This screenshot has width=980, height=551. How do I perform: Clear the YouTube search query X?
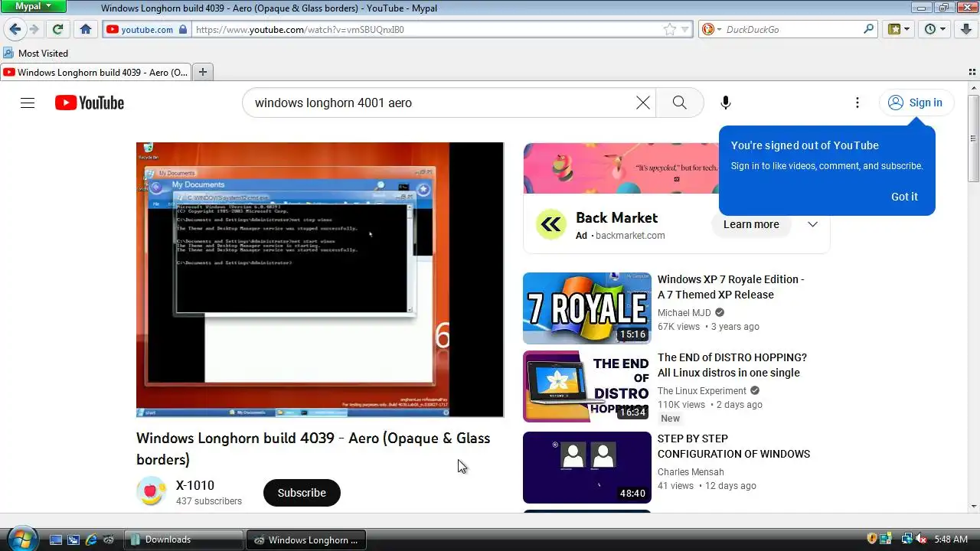coord(643,103)
